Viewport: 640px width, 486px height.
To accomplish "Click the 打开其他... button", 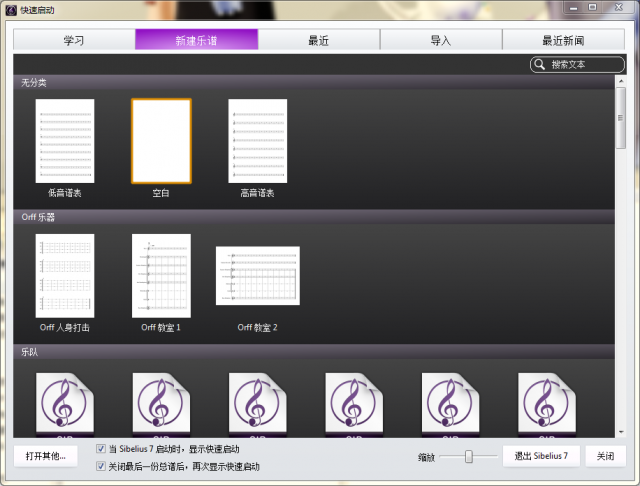I will [x=46, y=456].
